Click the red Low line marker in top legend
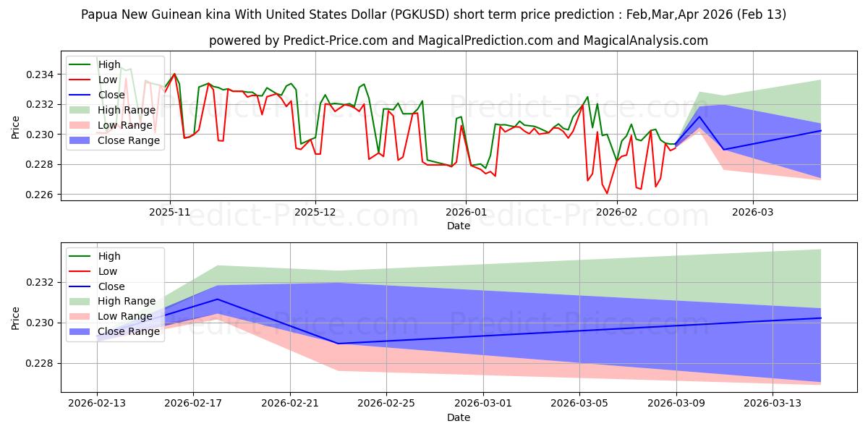 [80, 80]
